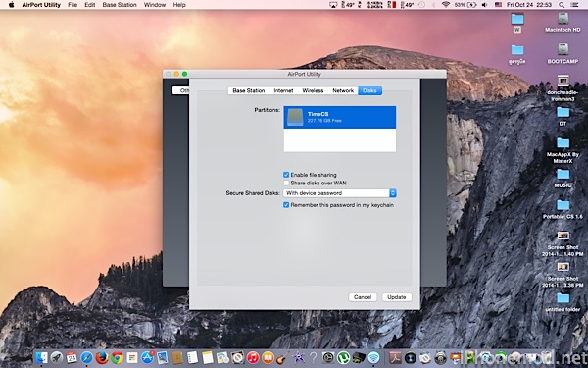Open Safari compass icon in Dock
Image resolution: width=588 pixels, height=368 pixels.
click(86, 358)
